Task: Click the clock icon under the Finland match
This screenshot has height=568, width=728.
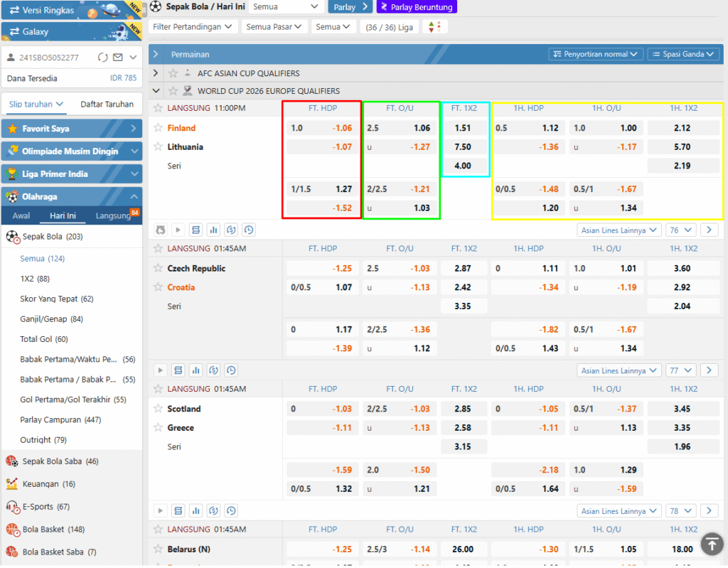Action: click(248, 230)
